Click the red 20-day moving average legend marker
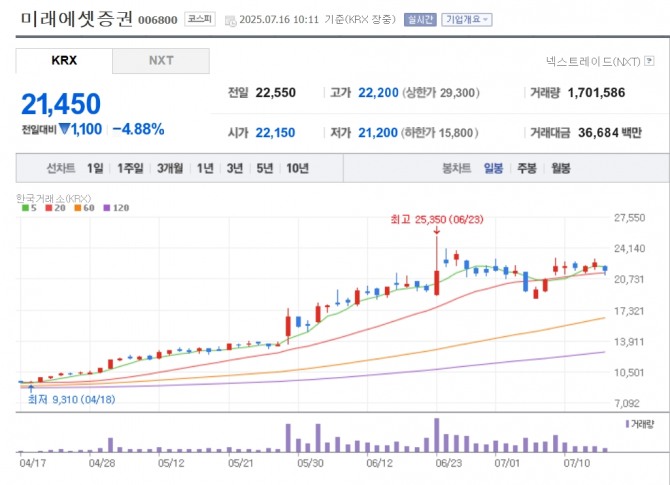This screenshot has width=670, height=485. point(49,208)
